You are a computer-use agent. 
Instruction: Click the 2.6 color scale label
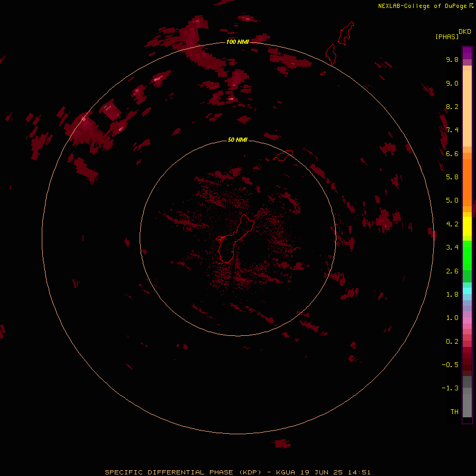coord(452,271)
